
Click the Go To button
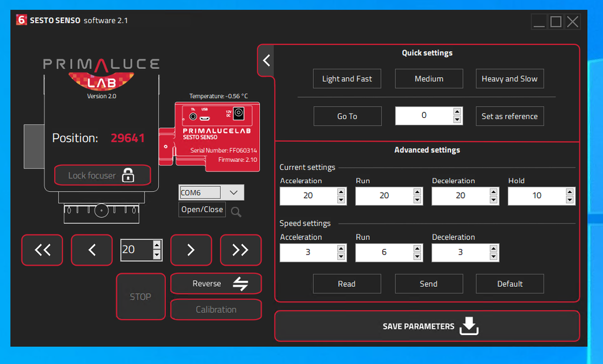pos(347,116)
